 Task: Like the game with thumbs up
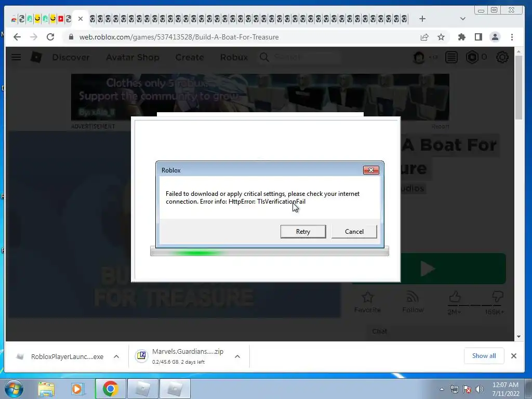455,297
